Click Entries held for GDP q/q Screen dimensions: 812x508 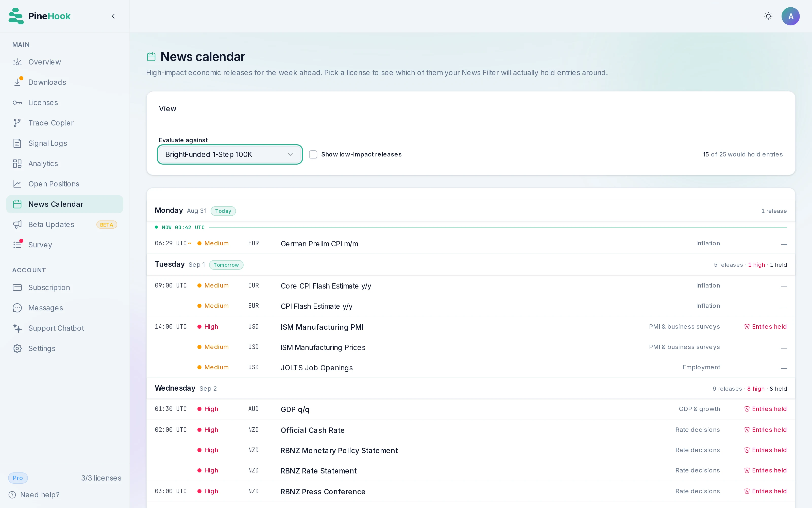tap(765, 409)
